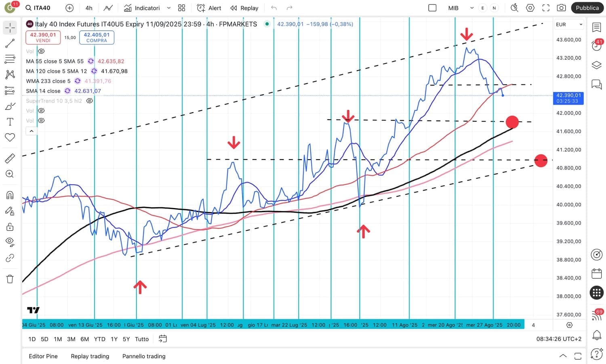
Task: Open the Editor Pine tab
Action: (43, 356)
